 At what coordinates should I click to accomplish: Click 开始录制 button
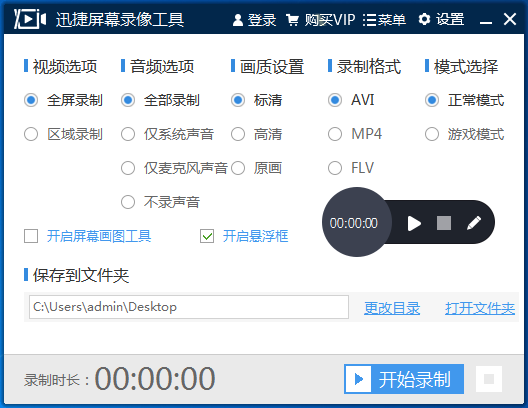pyautogui.click(x=404, y=379)
